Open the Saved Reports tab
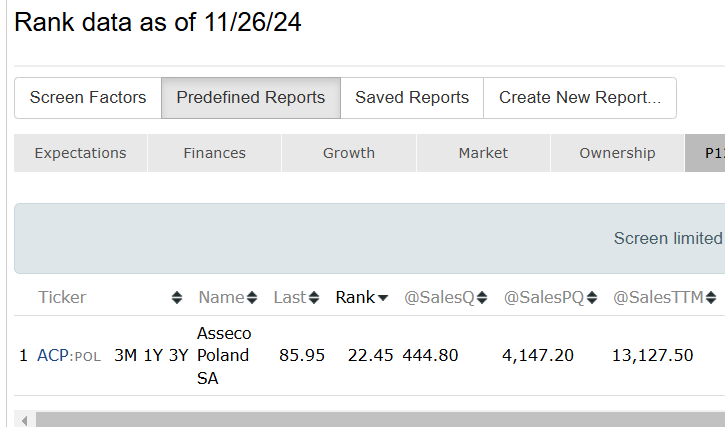 (412, 98)
